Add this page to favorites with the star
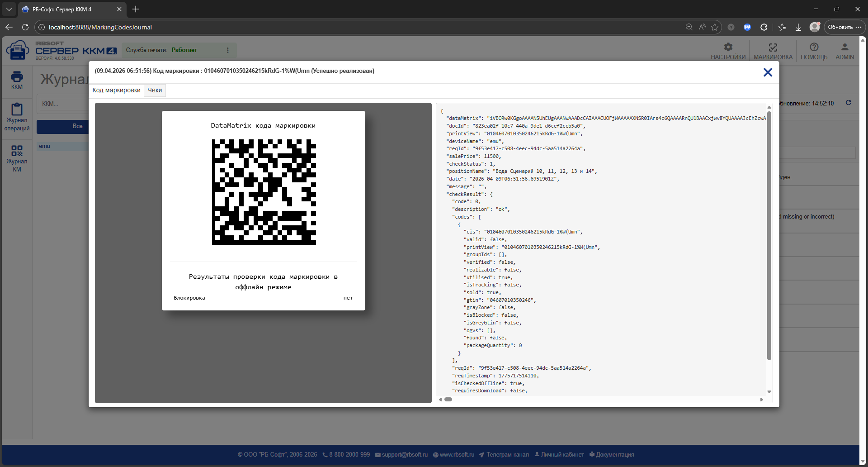This screenshot has width=868, height=467. coord(715,27)
